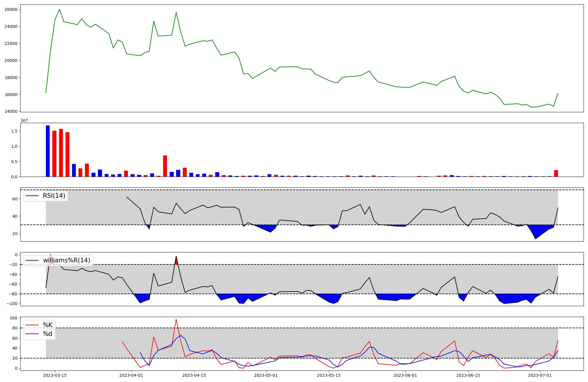
Task: Click the %K line's highest peak near 100
Action: tap(176, 319)
